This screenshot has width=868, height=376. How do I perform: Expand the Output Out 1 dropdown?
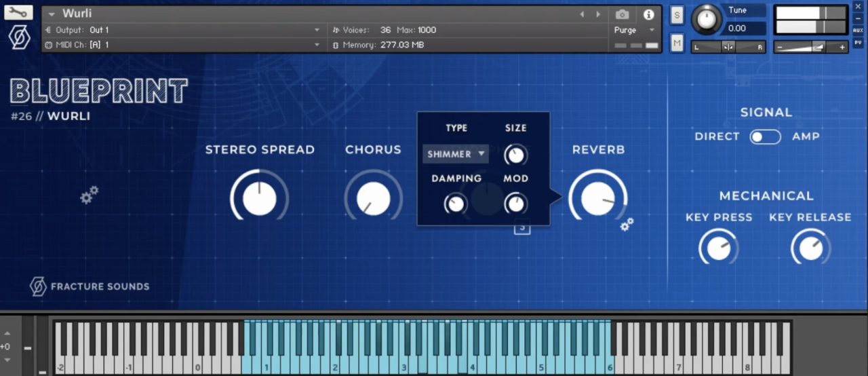click(x=317, y=30)
